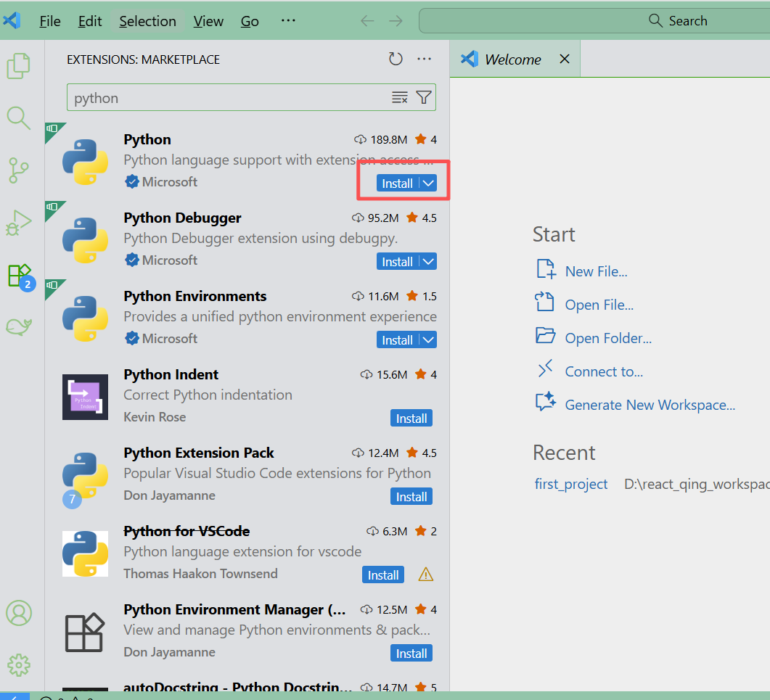The height and width of the screenshot is (700, 770).
Task: Click publisher name Kevin Rose
Action: tap(155, 417)
